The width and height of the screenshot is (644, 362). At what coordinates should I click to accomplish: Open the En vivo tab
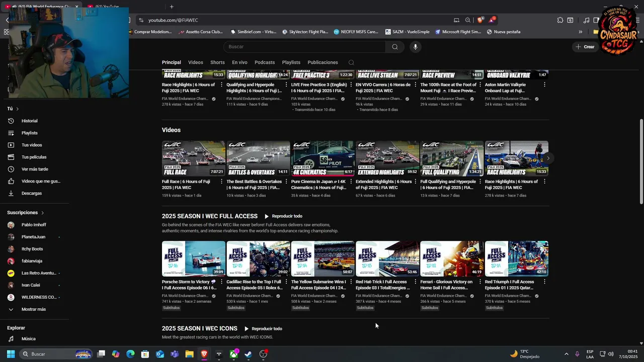click(239, 62)
